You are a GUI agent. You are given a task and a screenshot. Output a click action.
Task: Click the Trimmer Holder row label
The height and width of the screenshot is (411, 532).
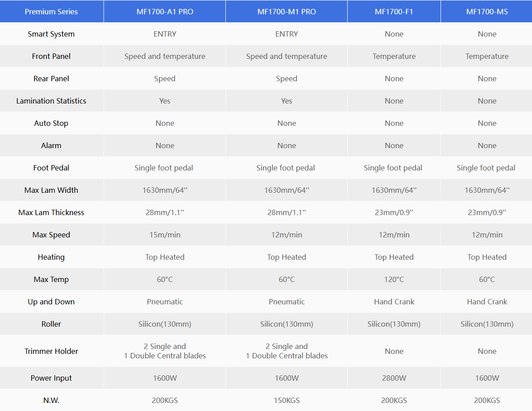point(51,351)
